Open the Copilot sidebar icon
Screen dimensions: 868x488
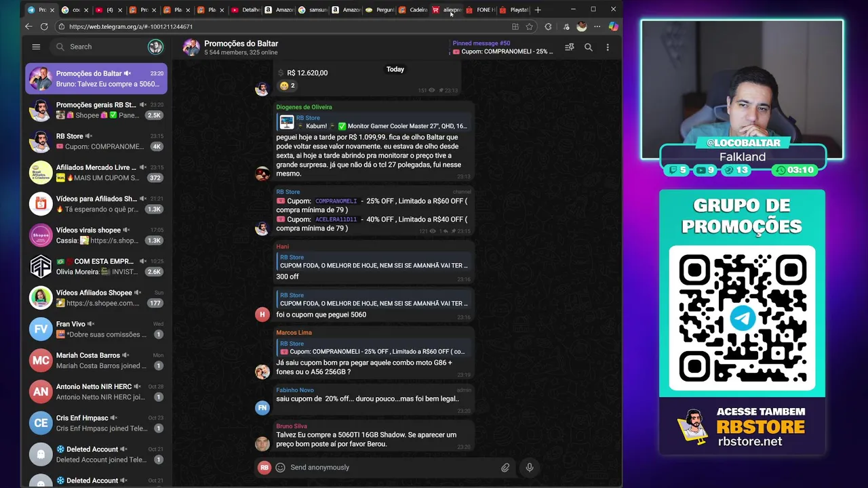613,26
